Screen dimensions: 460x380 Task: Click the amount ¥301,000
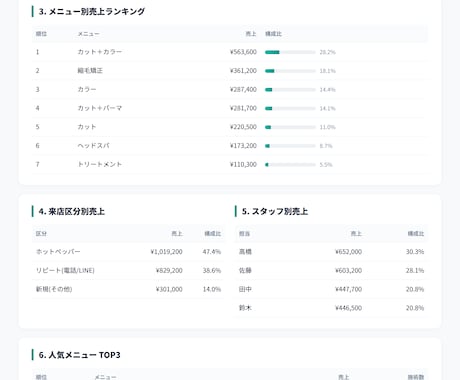[x=169, y=289]
